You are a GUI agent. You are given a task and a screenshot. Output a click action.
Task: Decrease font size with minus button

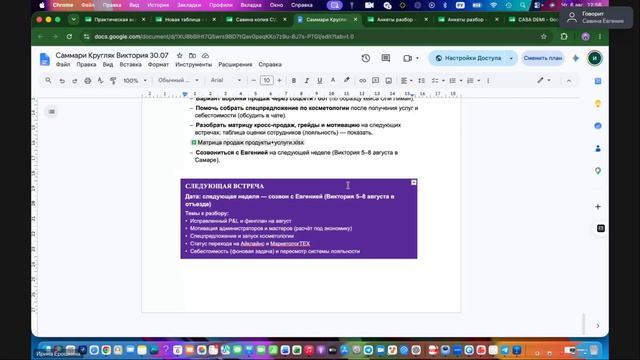253,81
